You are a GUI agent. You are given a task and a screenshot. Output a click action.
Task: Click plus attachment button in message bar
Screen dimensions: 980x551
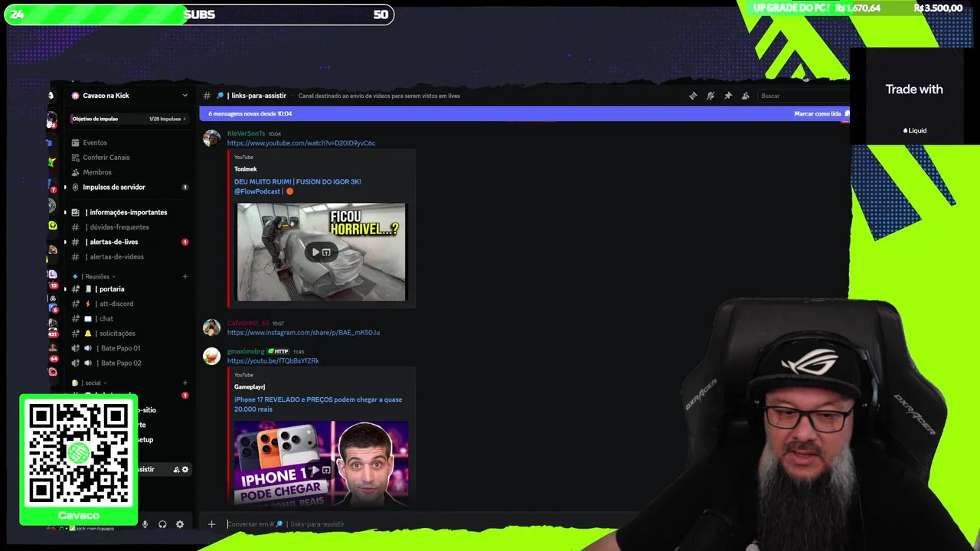tap(211, 524)
